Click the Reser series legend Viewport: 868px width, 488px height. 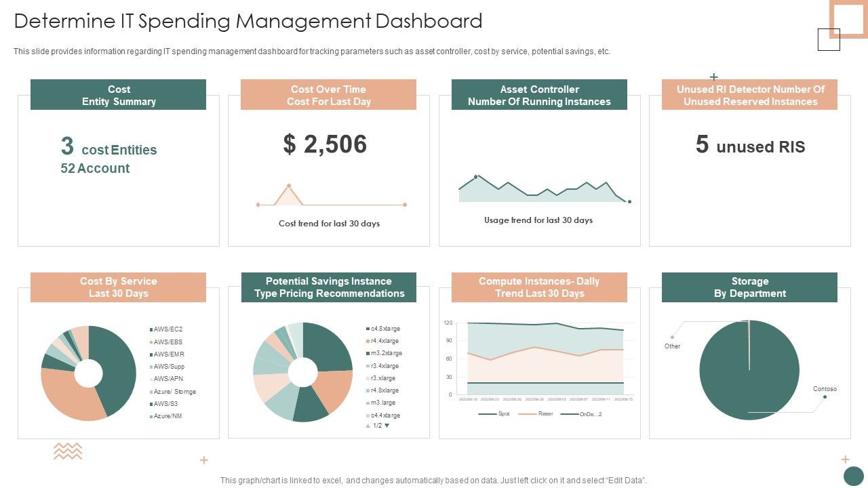[x=536, y=414]
